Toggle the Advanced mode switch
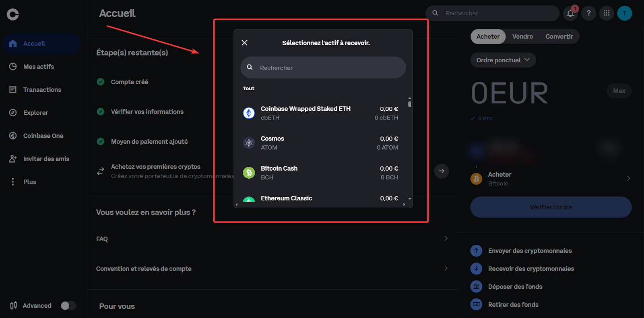Viewport: 644px width, 318px height. (68, 306)
